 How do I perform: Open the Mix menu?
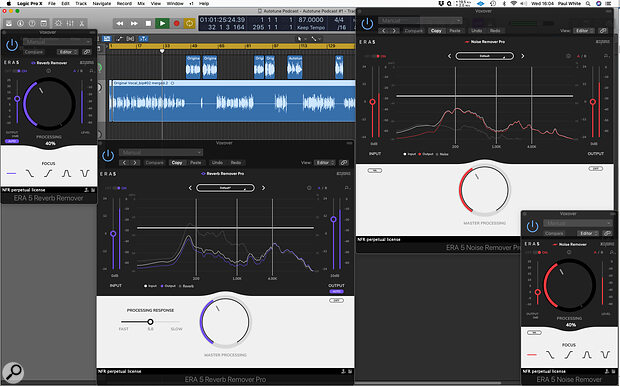141,3
